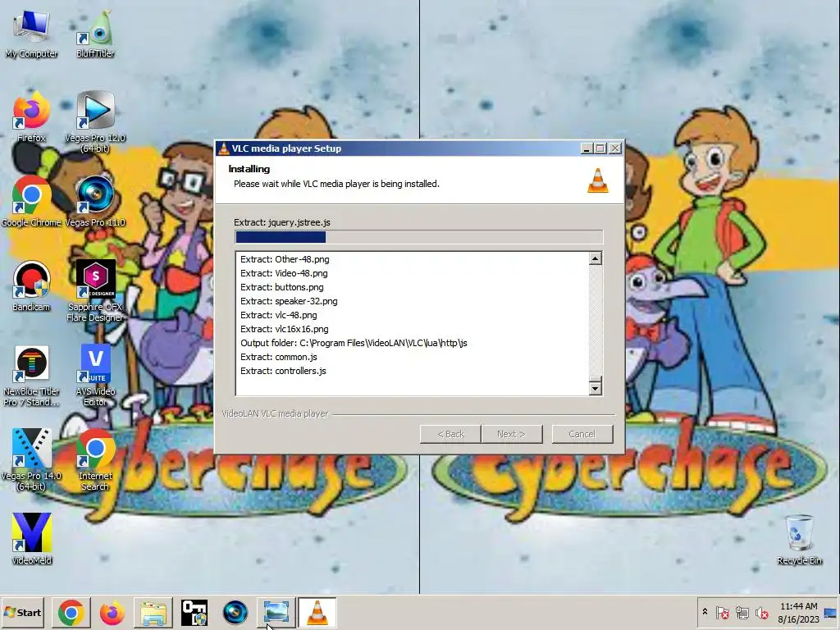Open the Recycle Bin
840x630 pixels.
pyautogui.click(x=799, y=539)
